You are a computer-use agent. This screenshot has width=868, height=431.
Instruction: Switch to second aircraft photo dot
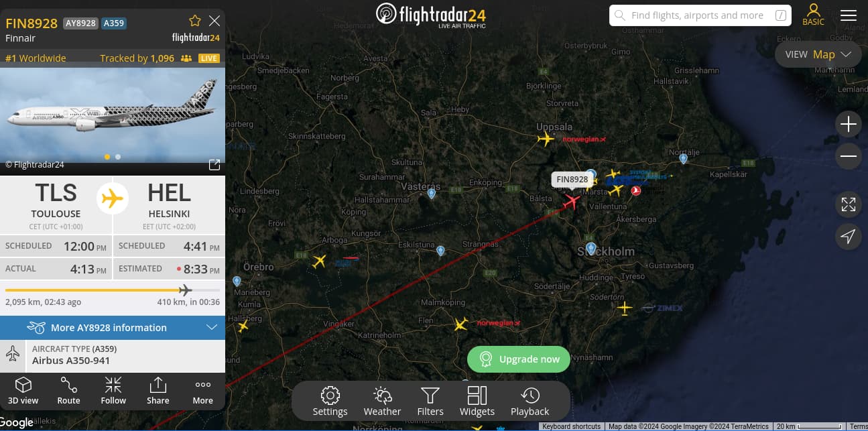(118, 157)
